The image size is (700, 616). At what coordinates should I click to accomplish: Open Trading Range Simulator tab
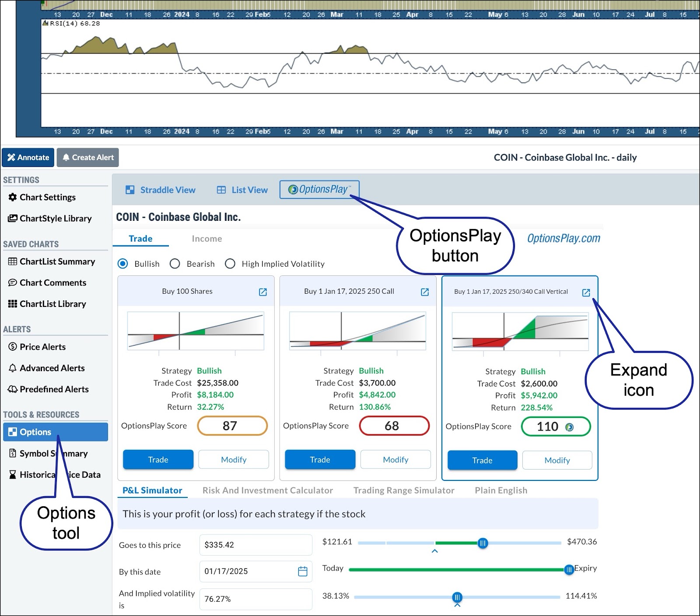point(404,491)
